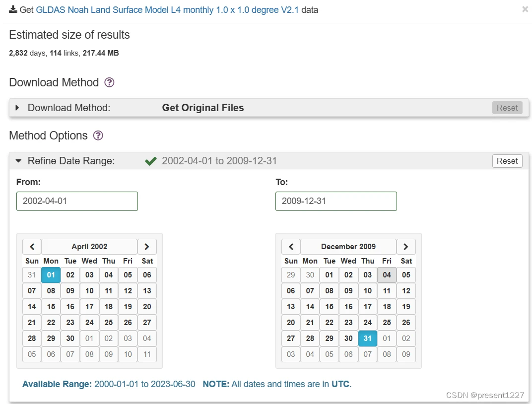Image resolution: width=532 pixels, height=404 pixels.
Task: Reset the Refine Date Range
Action: [x=507, y=161]
